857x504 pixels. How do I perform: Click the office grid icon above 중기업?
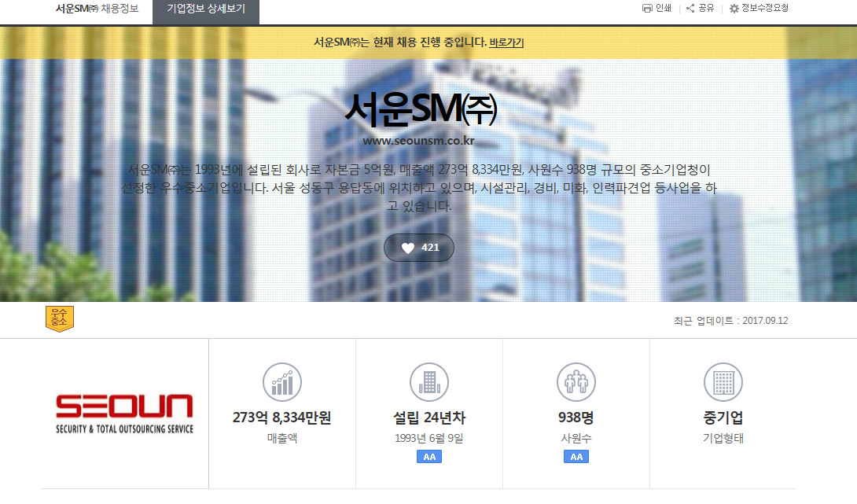coord(723,382)
